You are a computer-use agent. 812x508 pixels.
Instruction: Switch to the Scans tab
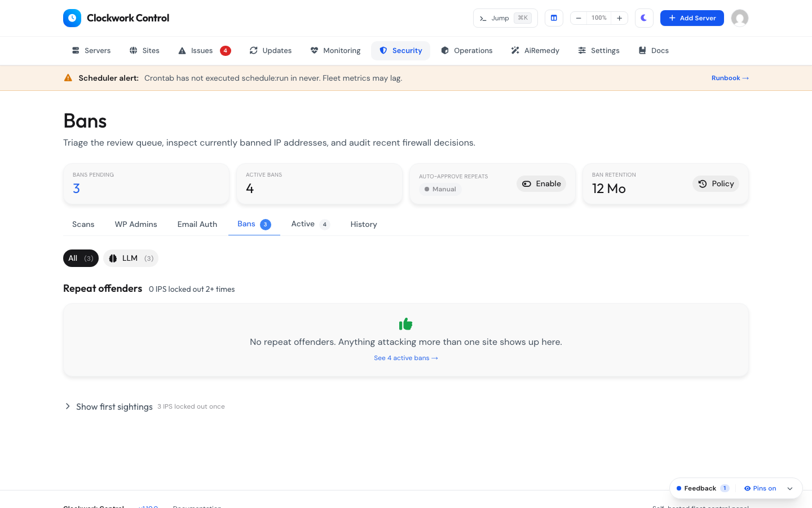[83, 225]
